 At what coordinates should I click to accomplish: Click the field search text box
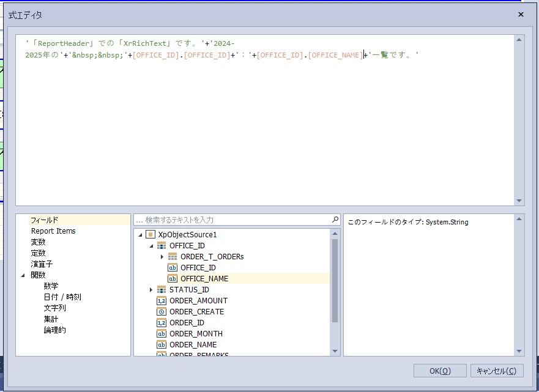[232, 220]
